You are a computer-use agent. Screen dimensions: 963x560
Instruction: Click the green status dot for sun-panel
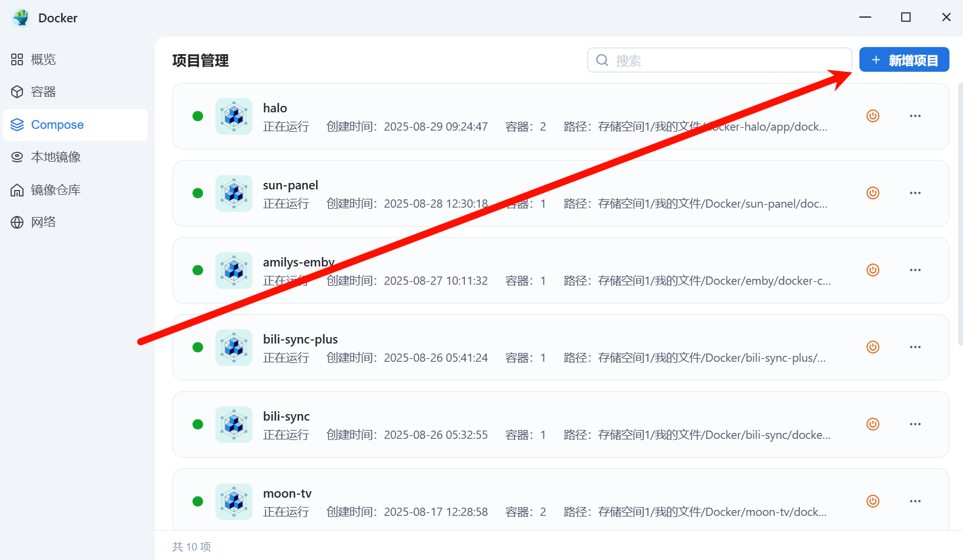tap(198, 193)
